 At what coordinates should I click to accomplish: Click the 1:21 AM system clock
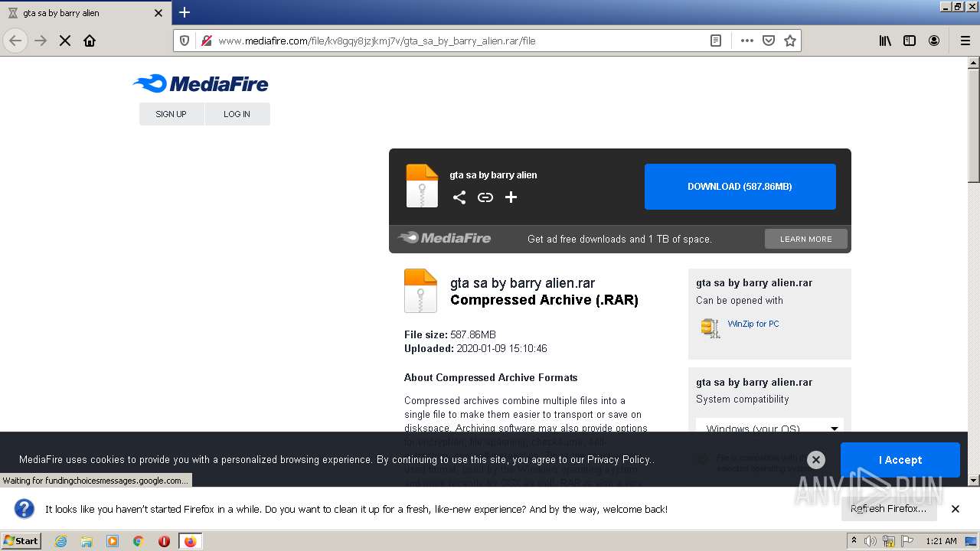pyautogui.click(x=941, y=541)
